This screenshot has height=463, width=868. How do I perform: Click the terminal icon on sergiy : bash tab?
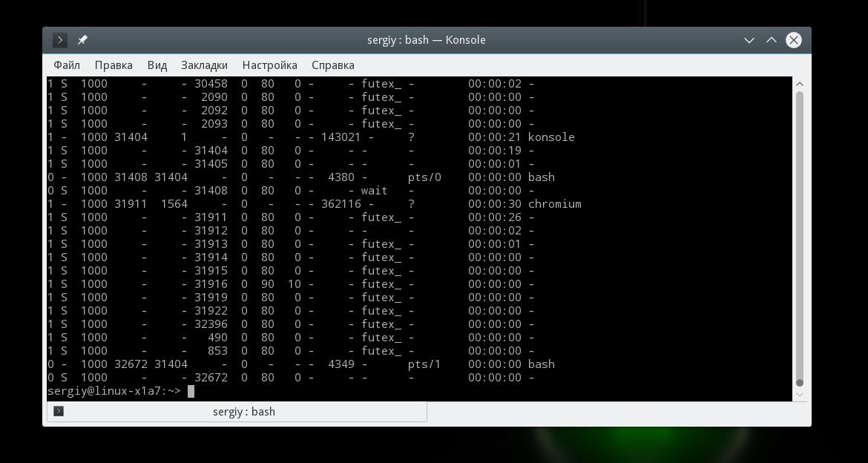pos(59,411)
